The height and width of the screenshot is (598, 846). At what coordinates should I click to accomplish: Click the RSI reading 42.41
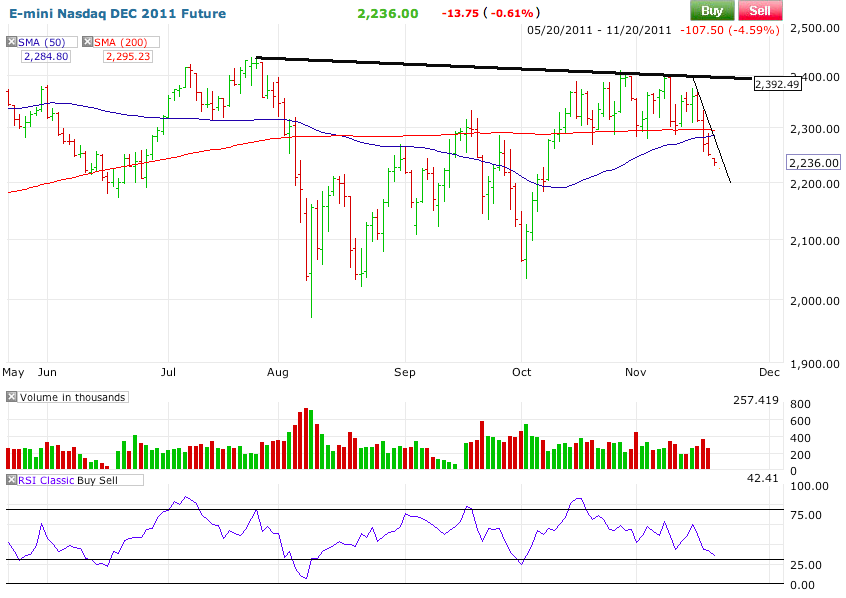[763, 478]
